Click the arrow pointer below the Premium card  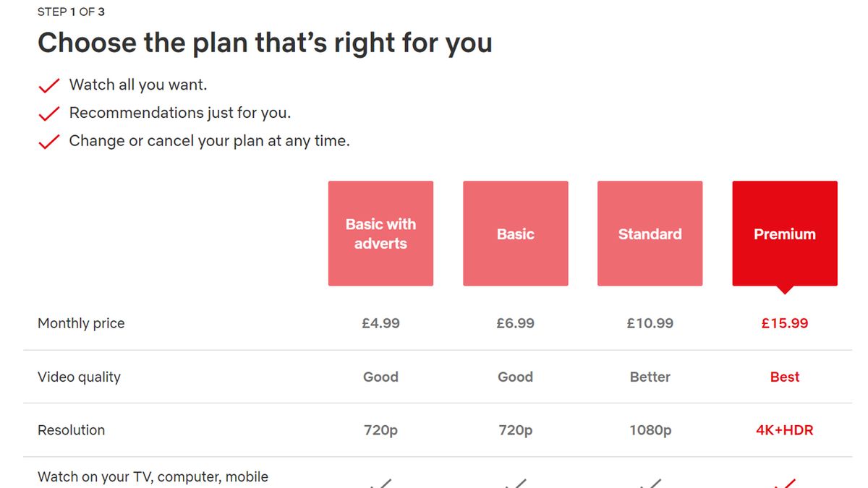pos(784,289)
